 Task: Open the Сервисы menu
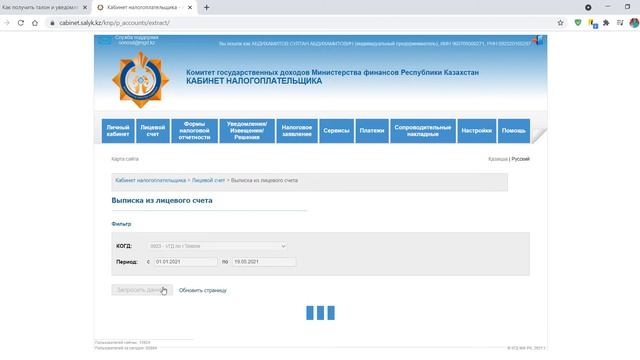tap(336, 131)
